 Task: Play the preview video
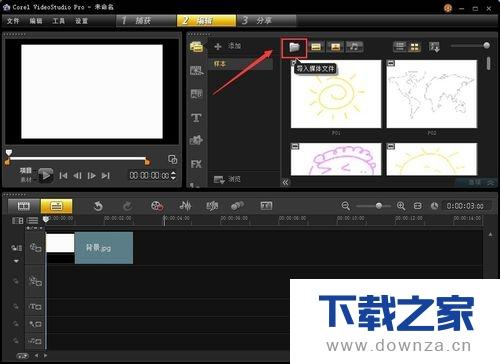point(45,175)
